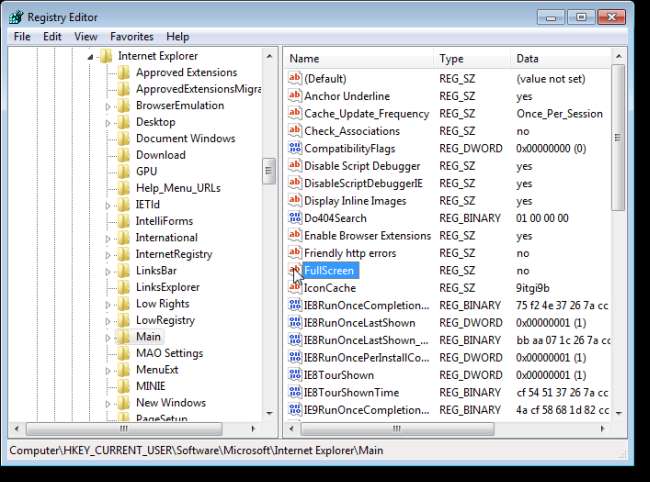Click the Registry Editor title bar icon
Viewport: 650px width, 482px height.
point(16,17)
